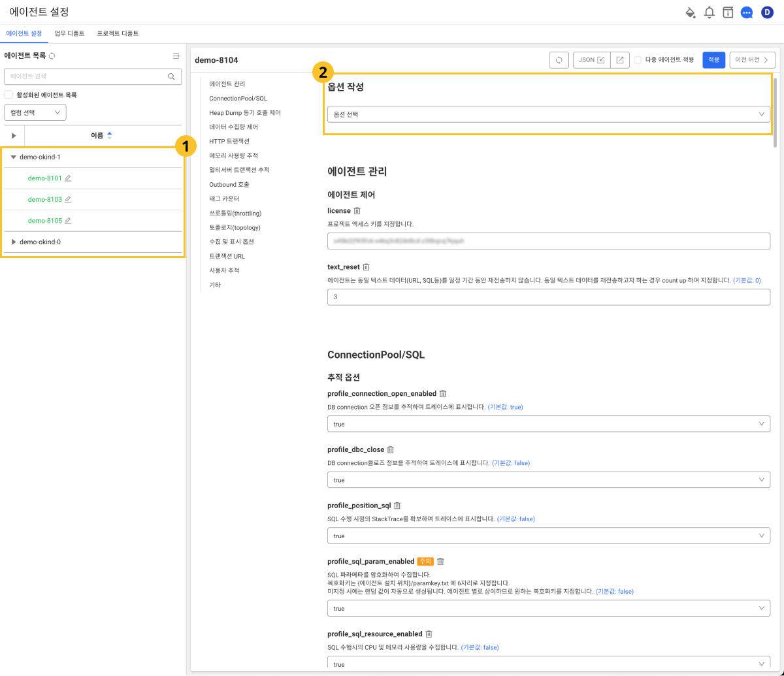Reload the demo-8104 settings

pyautogui.click(x=559, y=60)
